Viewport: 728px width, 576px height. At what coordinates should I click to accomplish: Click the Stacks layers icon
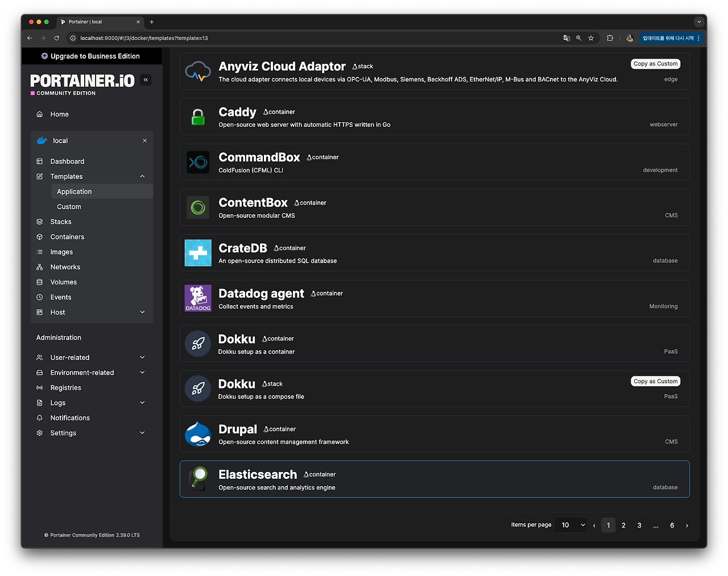pyautogui.click(x=40, y=222)
